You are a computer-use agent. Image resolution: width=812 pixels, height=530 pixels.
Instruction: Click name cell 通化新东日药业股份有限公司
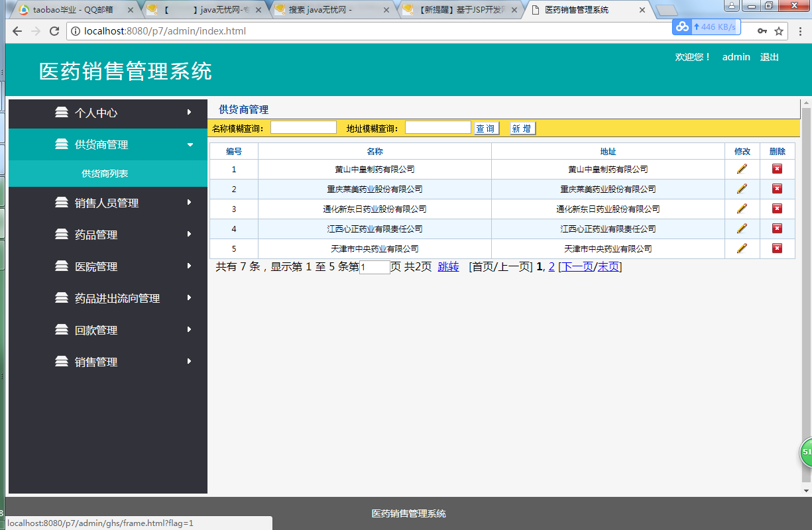point(375,209)
